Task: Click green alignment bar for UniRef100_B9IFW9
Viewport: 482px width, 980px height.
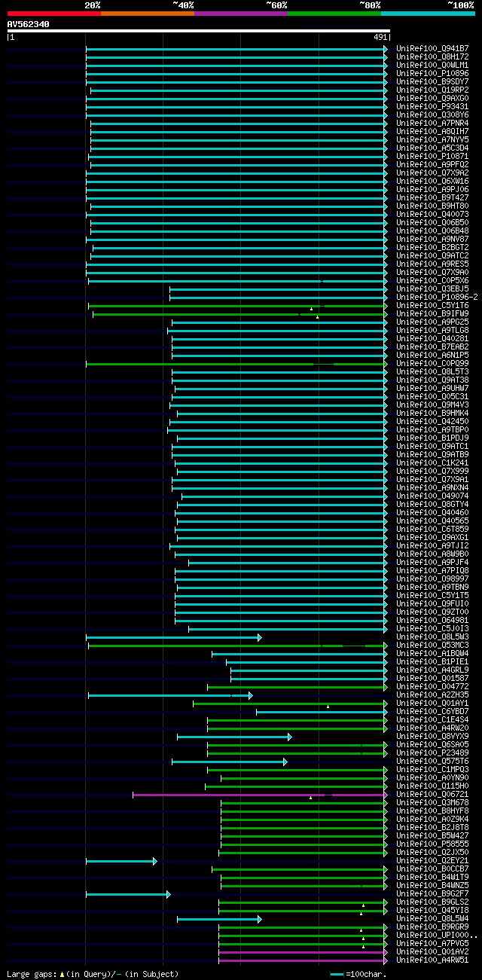Action: (239, 313)
